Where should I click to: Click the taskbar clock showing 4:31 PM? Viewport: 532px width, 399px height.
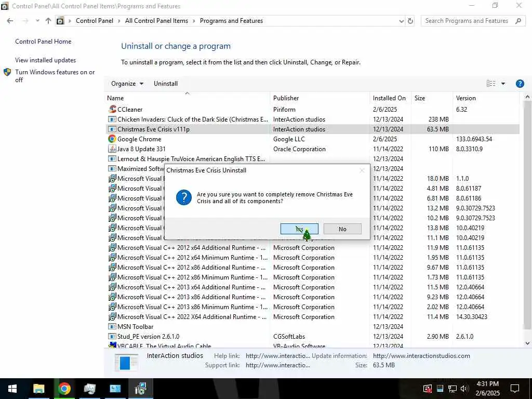[x=487, y=389]
